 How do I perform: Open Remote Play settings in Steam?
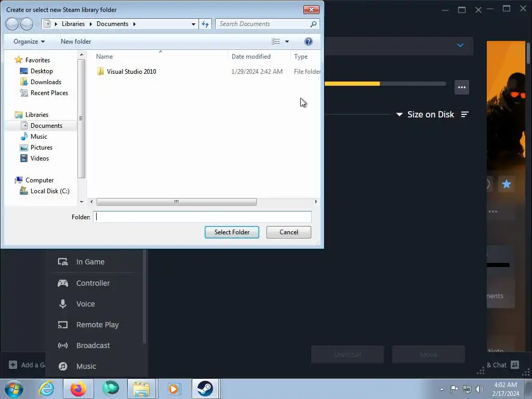pyautogui.click(x=97, y=325)
